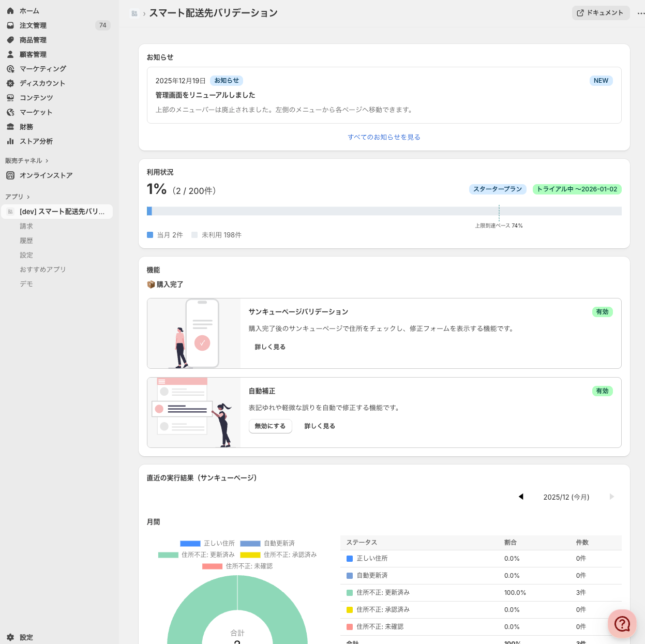Click the ストア分析 bar chart icon
The image size is (645, 644).
pos(10,141)
